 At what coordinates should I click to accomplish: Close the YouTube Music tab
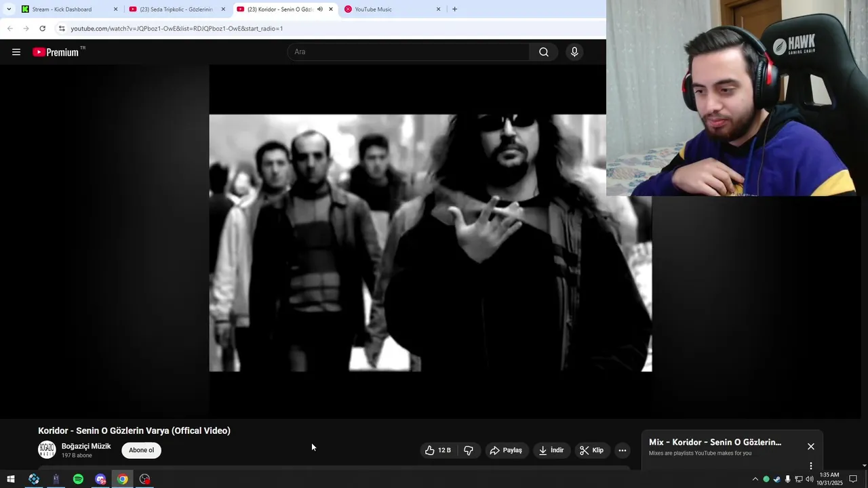[438, 9]
